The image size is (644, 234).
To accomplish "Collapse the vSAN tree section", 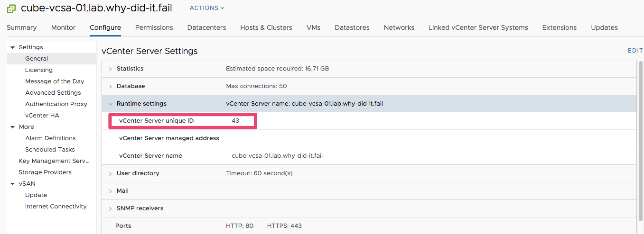I will coord(12,184).
